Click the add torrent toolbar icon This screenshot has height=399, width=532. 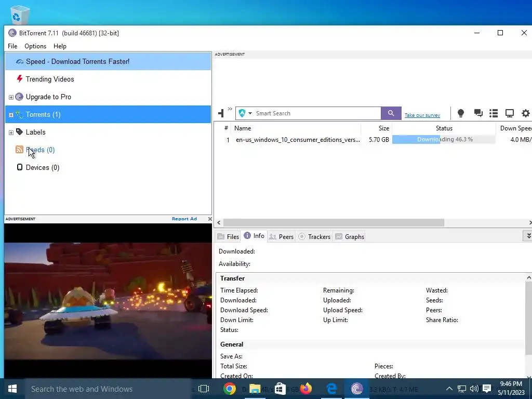tap(221, 113)
